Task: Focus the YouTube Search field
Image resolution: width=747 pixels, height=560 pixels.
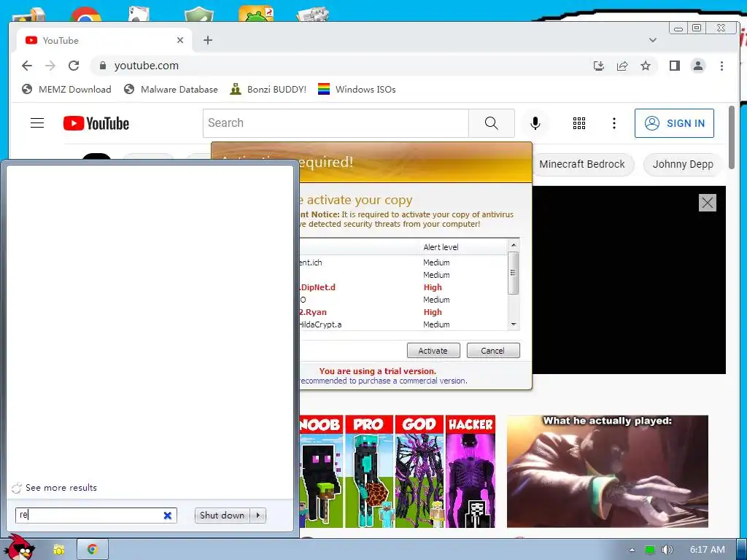Action: pos(336,123)
